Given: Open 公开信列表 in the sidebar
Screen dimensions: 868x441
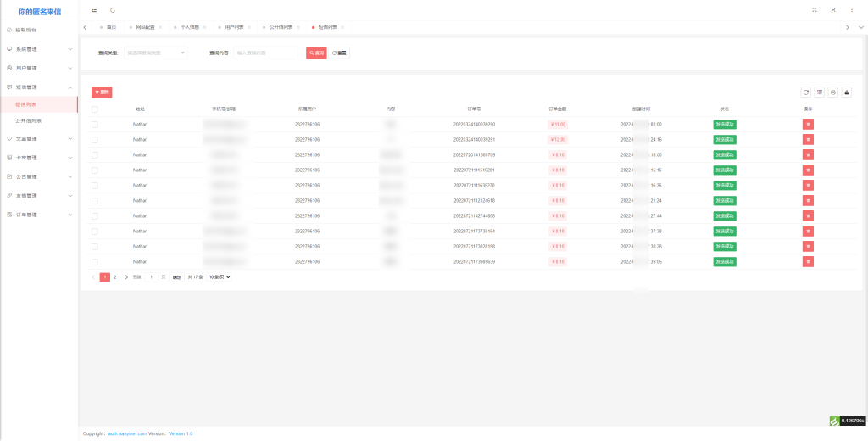Looking at the screenshot, I should (29, 120).
